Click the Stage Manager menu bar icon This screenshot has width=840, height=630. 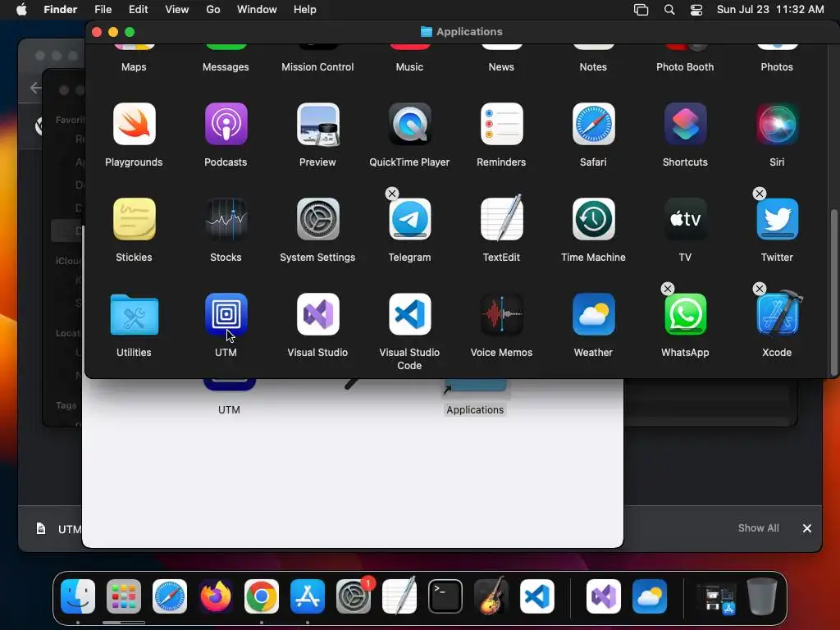click(x=641, y=10)
